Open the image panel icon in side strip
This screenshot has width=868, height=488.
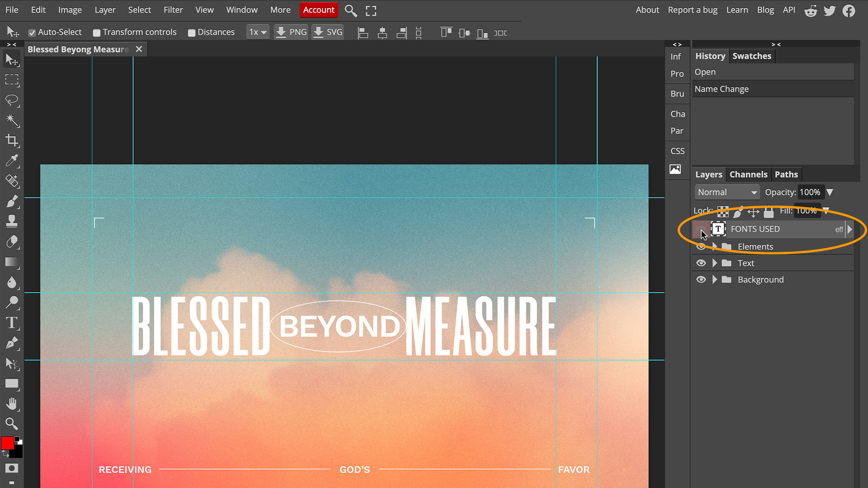tap(675, 169)
